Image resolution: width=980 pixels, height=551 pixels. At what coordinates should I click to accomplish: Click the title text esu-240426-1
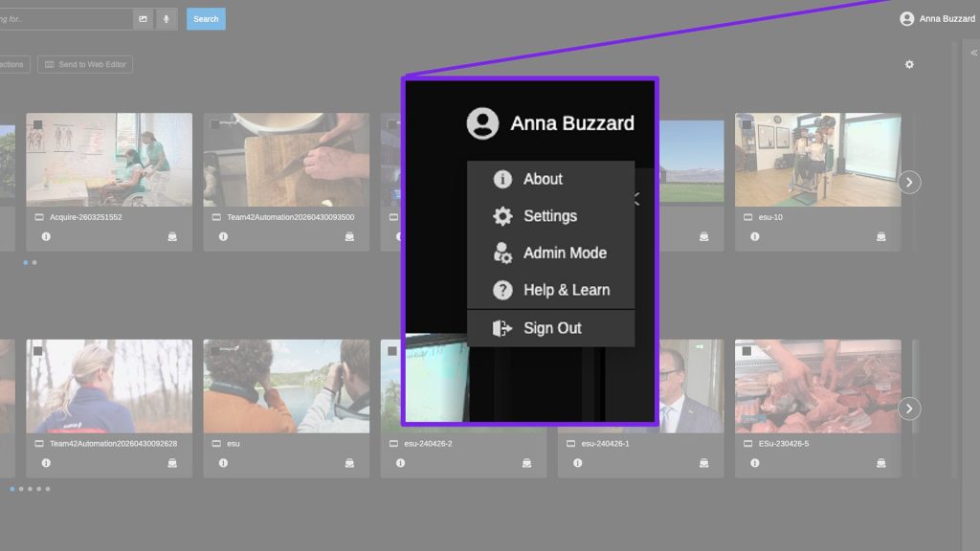click(605, 444)
